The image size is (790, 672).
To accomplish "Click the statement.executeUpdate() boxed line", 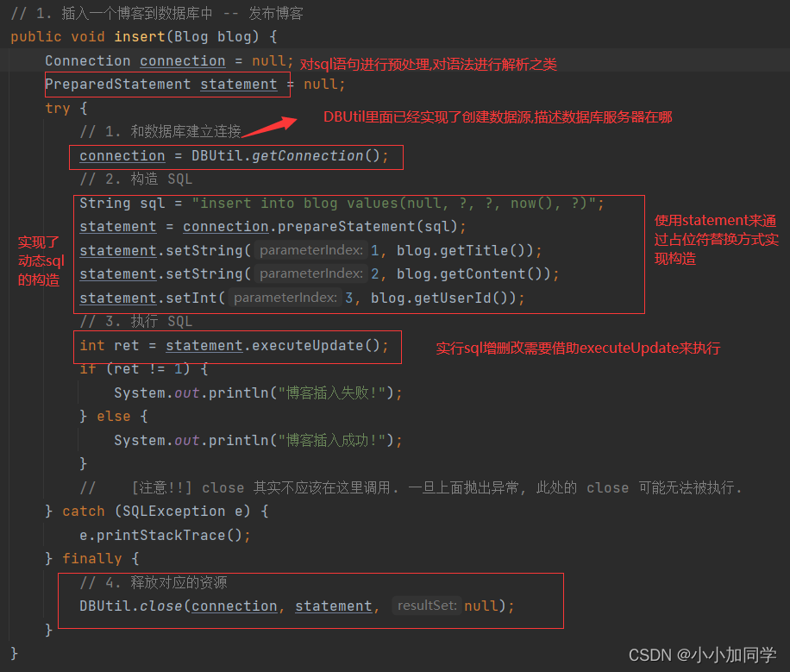I will (x=235, y=344).
